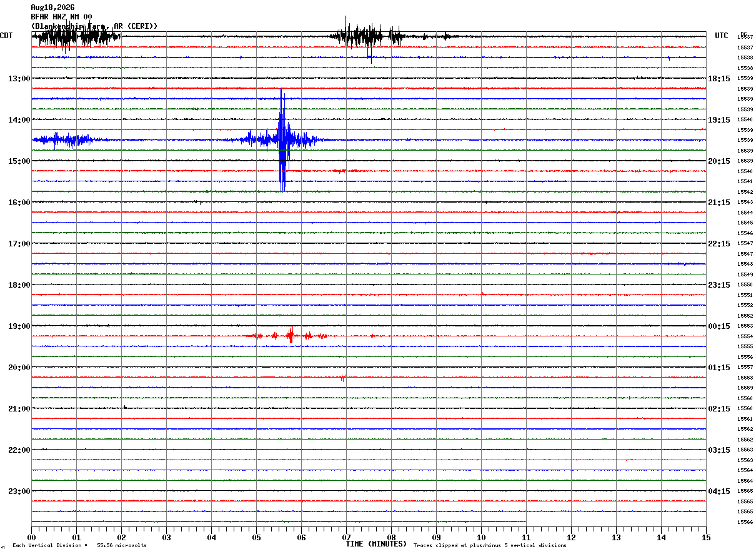Click the vertical division microvolts note
The width and height of the screenshot is (756, 554).
coord(79,546)
